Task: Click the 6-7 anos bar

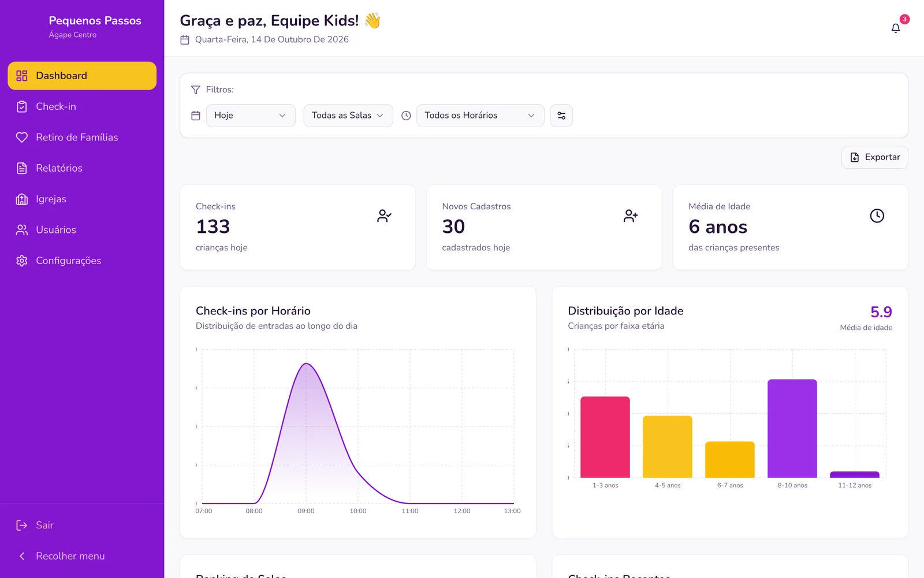Action: pyautogui.click(x=730, y=460)
